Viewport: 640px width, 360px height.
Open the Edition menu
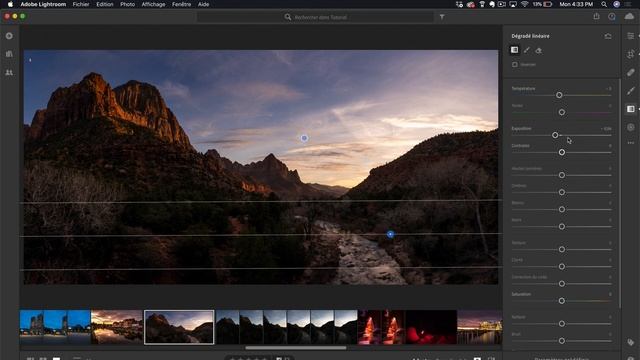click(x=104, y=4)
